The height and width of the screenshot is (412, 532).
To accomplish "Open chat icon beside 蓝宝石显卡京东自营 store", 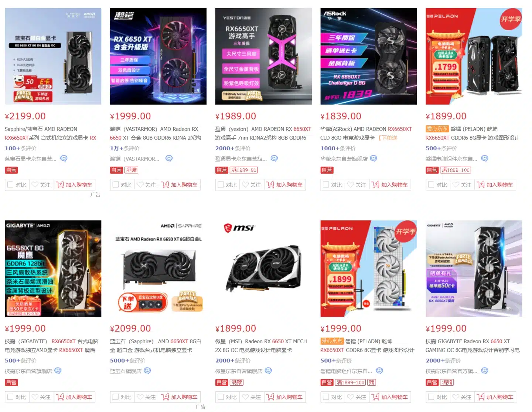I will pyautogui.click(x=64, y=158).
